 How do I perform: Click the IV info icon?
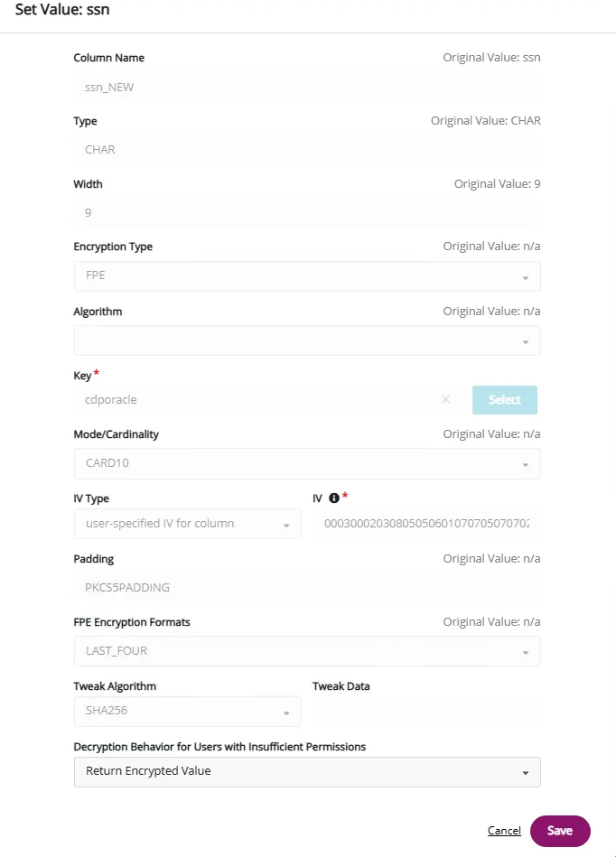point(333,498)
